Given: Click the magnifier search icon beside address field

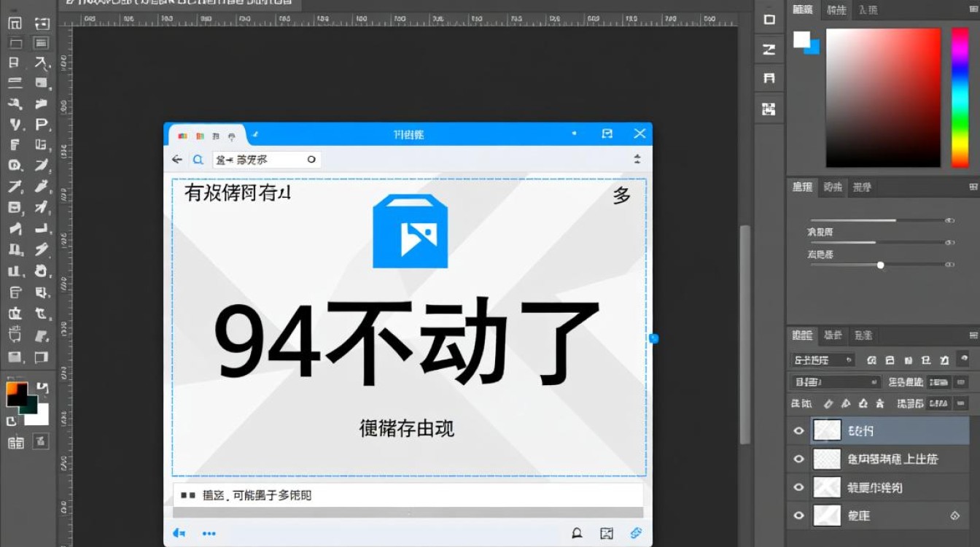Looking at the screenshot, I should tap(198, 160).
